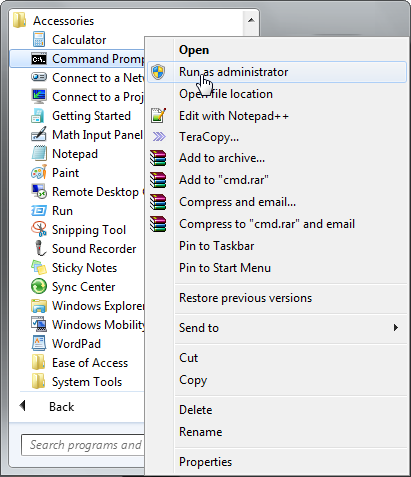Click the Paint palette icon
The image size is (411, 477).
click(39, 172)
